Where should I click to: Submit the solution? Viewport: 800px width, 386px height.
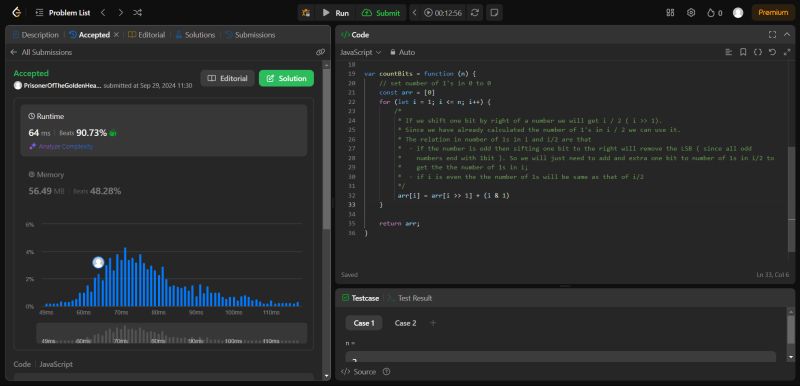pyautogui.click(x=381, y=13)
